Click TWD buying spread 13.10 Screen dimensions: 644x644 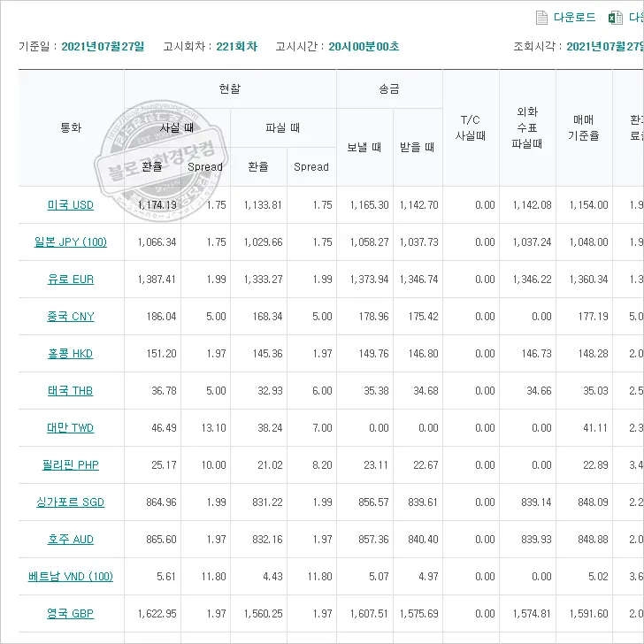pos(213,428)
